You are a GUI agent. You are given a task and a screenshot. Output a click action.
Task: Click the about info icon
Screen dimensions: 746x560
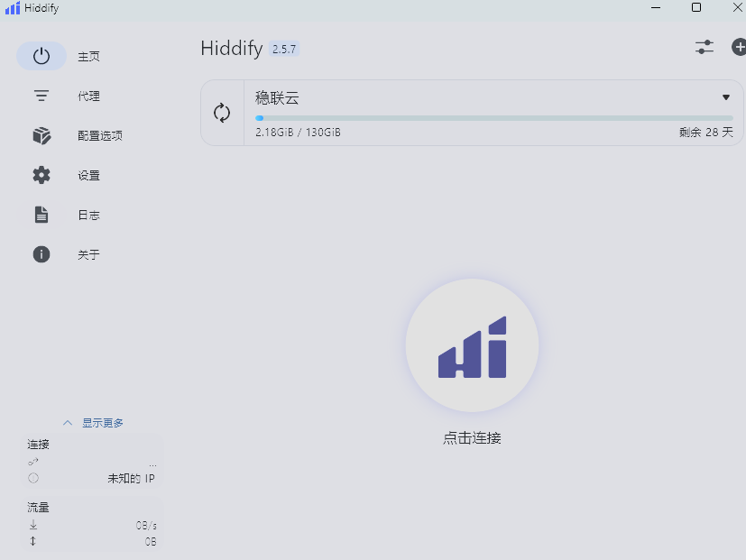point(41,254)
